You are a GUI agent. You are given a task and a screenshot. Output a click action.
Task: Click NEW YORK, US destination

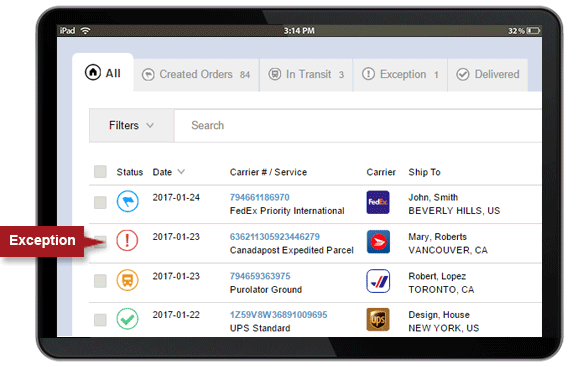point(444,328)
